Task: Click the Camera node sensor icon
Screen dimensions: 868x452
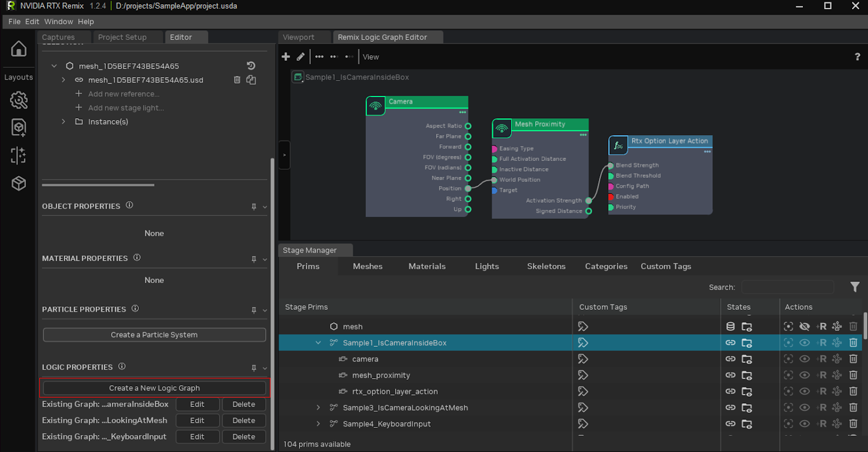Action: [375, 106]
